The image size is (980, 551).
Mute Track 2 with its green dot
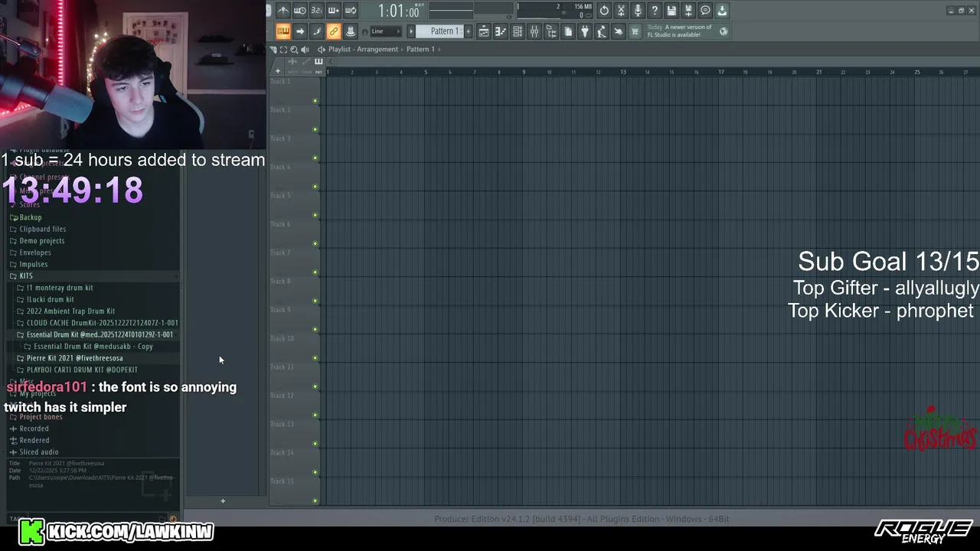click(x=315, y=129)
